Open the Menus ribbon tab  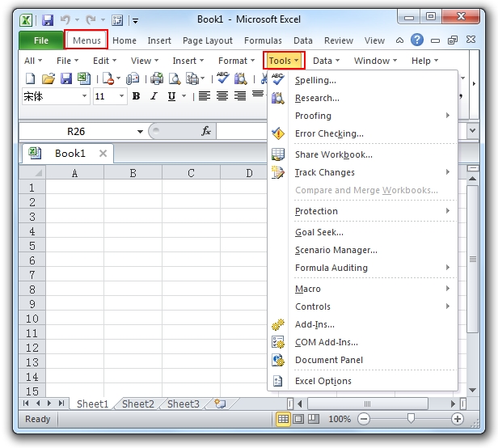(x=87, y=40)
